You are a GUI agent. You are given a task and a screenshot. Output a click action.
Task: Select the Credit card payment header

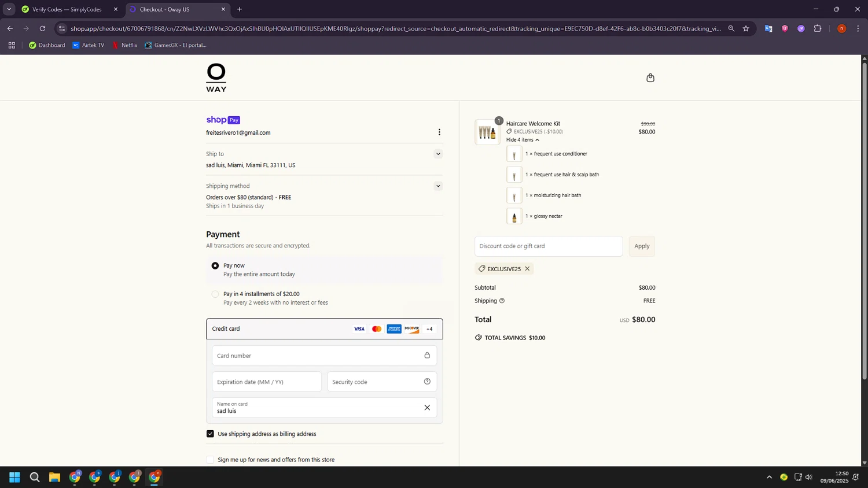click(325, 328)
